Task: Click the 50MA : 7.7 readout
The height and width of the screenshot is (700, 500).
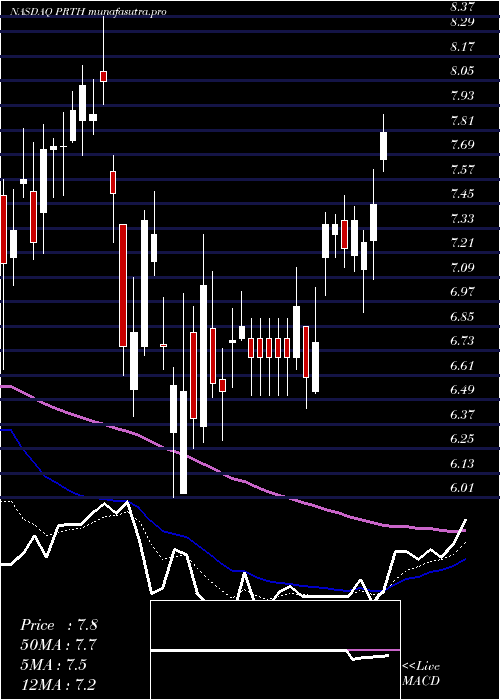Action: (58, 645)
